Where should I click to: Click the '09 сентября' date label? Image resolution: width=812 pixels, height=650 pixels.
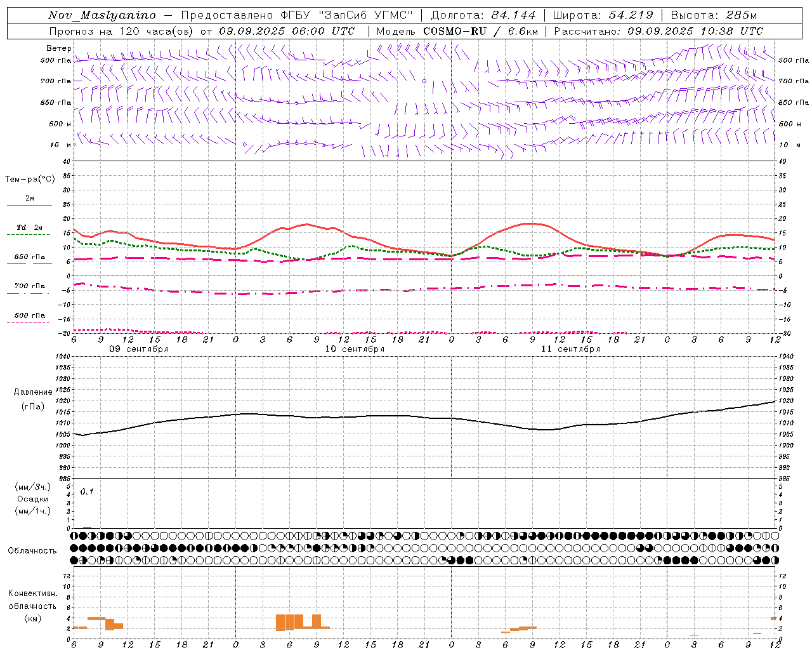point(139,349)
